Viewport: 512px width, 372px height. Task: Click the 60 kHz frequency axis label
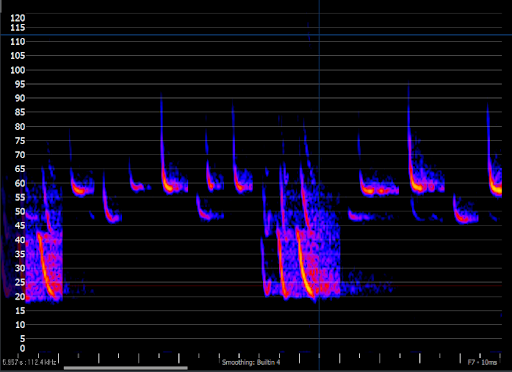pos(20,183)
